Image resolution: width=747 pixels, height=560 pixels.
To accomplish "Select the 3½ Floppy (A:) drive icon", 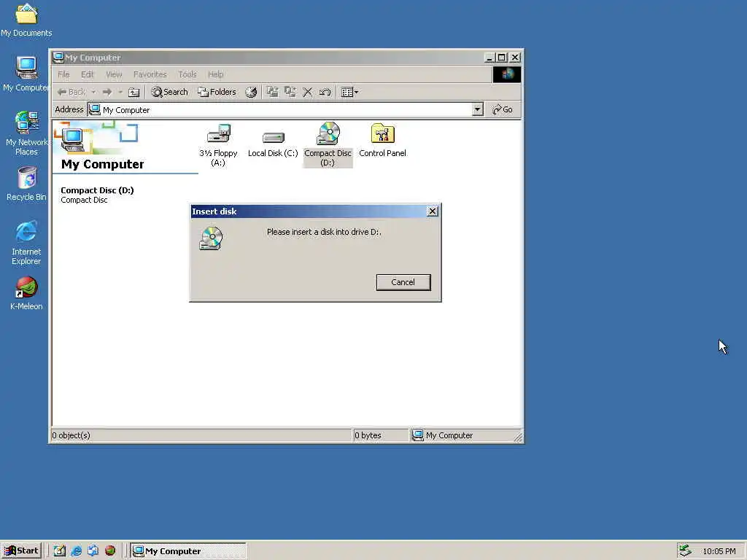I will 218,145.
